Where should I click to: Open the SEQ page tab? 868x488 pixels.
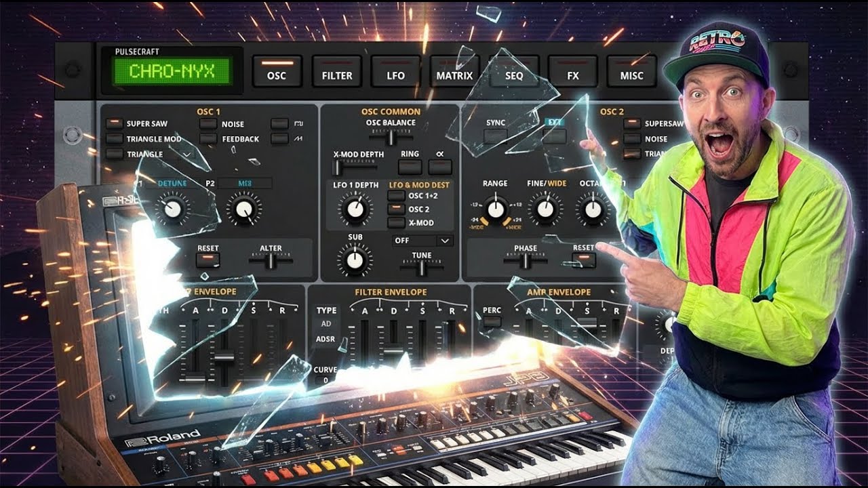click(514, 71)
